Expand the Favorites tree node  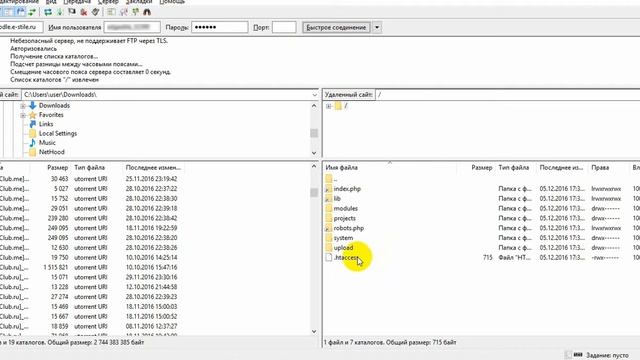pos(23,115)
